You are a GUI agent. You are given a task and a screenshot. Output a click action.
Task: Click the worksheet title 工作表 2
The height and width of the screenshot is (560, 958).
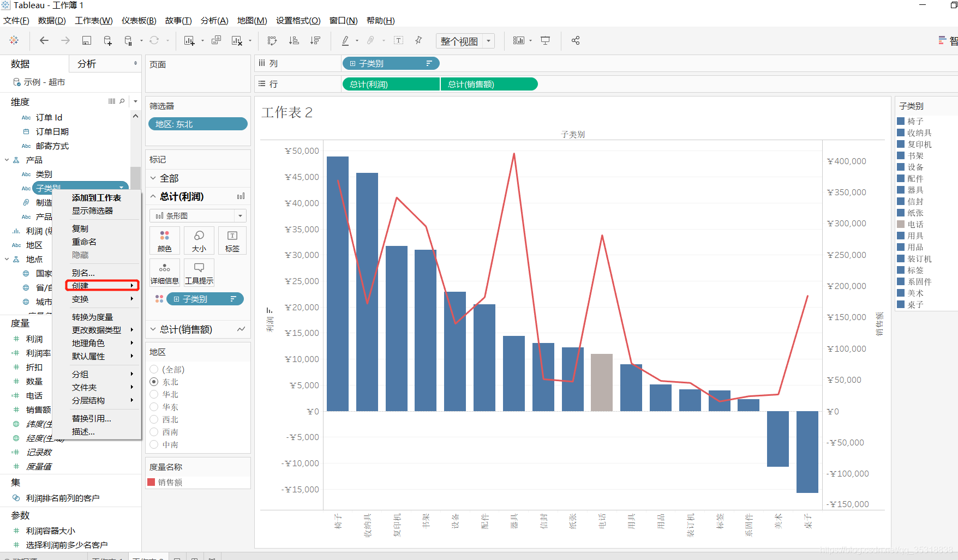pos(287,112)
